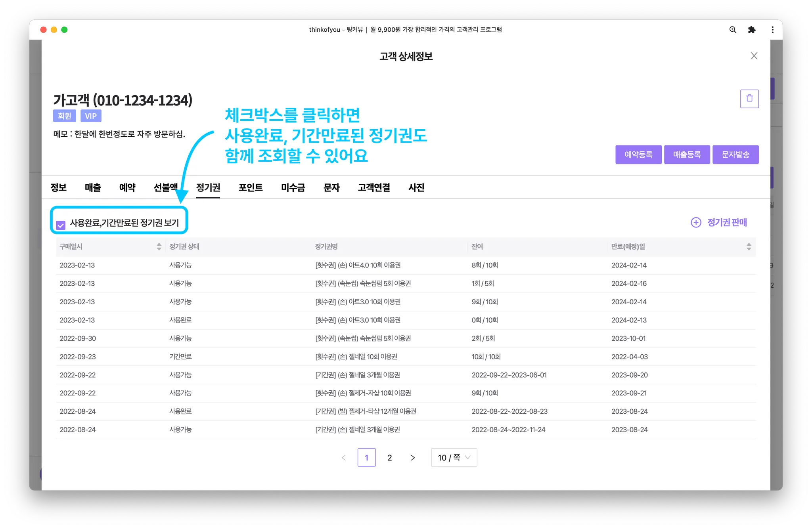Image resolution: width=812 pixels, height=529 pixels.
Task: Switch to the 포인트 tab
Action: coord(250,187)
